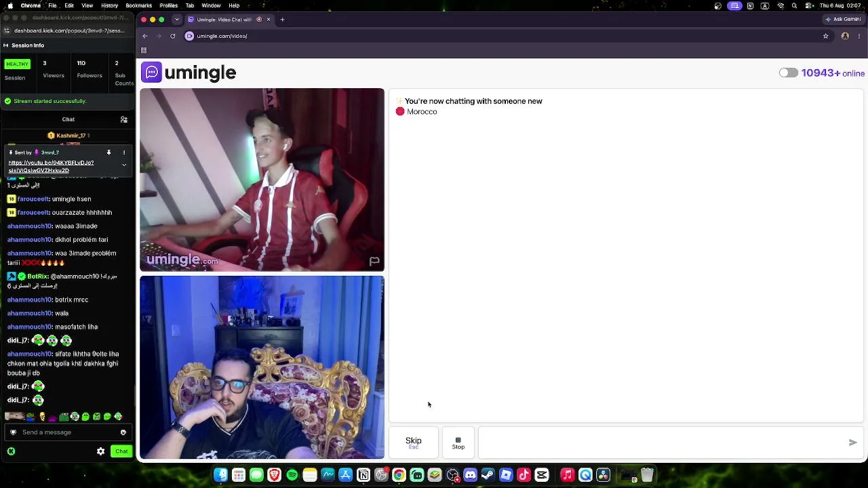This screenshot has height=488, width=868.
Task: Open the History menu
Action: [109, 5]
